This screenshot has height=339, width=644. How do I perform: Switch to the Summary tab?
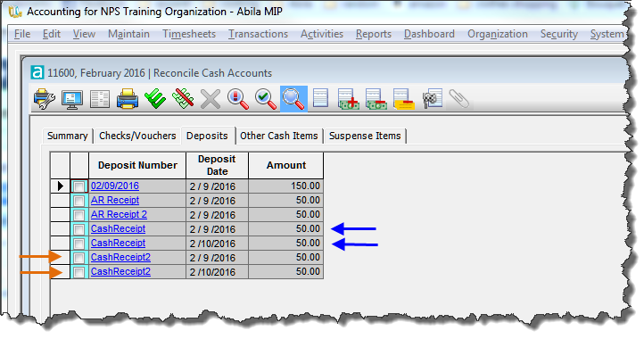pyautogui.click(x=68, y=136)
